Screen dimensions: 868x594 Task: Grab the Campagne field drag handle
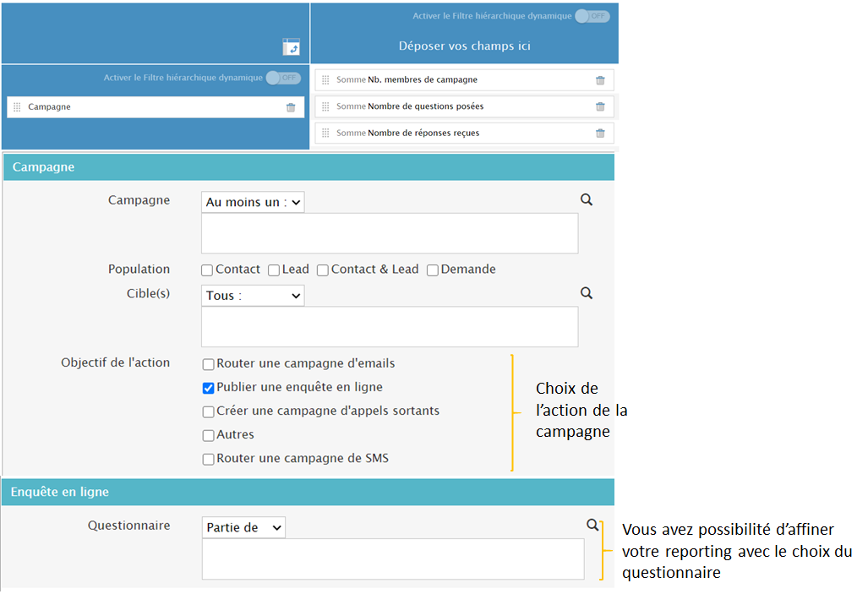(x=17, y=107)
